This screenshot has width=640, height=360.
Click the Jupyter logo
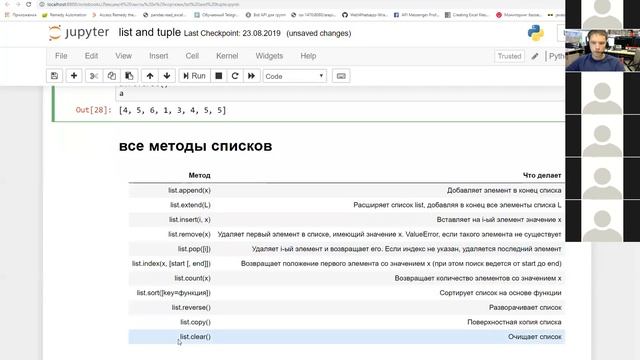tap(79, 33)
